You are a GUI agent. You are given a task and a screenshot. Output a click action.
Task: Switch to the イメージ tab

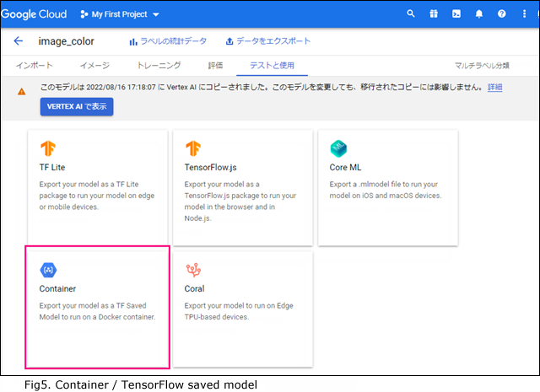click(x=94, y=66)
